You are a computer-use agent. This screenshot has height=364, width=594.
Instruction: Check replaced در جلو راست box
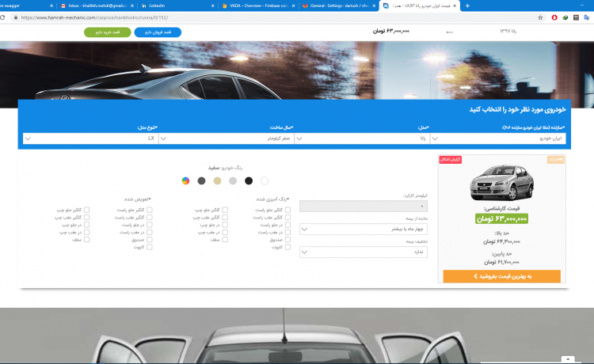tap(150, 225)
